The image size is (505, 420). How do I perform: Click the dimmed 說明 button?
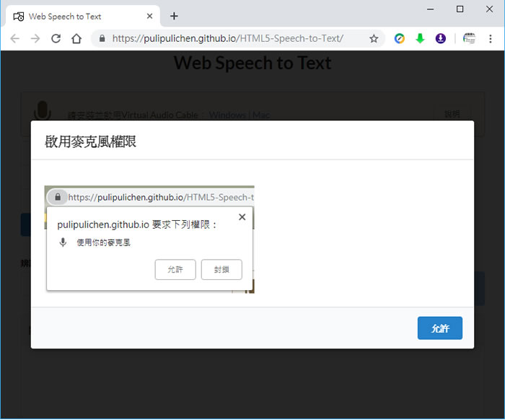(x=452, y=114)
